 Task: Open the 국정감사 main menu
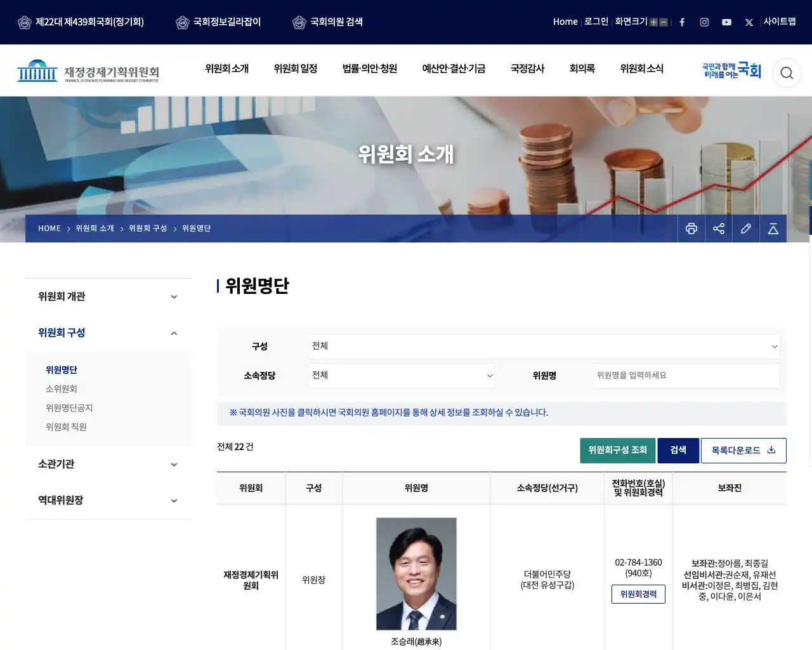(x=528, y=69)
